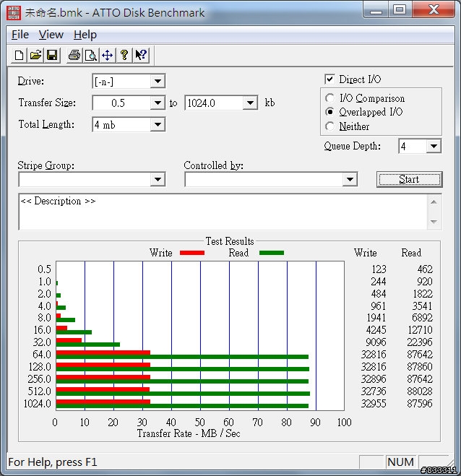Maximize the ATTO Disk Benchmark window

400,11
